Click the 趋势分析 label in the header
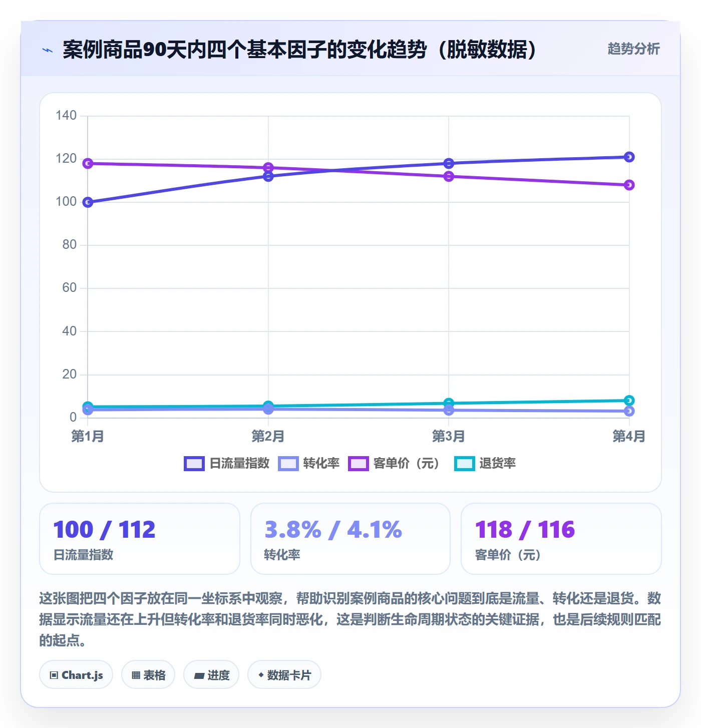The image size is (701, 728). pyautogui.click(x=633, y=49)
